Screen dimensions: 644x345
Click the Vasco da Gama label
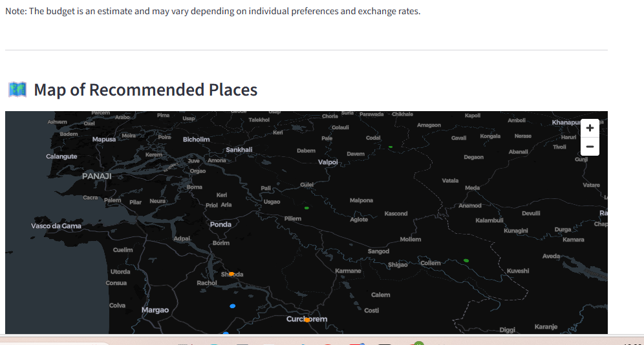coord(56,226)
